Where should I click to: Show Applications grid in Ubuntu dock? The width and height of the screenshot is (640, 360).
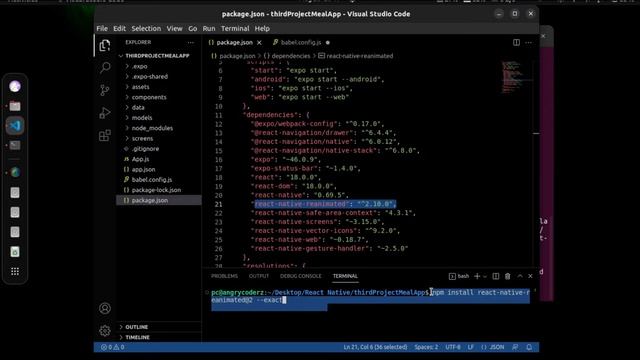(15, 271)
